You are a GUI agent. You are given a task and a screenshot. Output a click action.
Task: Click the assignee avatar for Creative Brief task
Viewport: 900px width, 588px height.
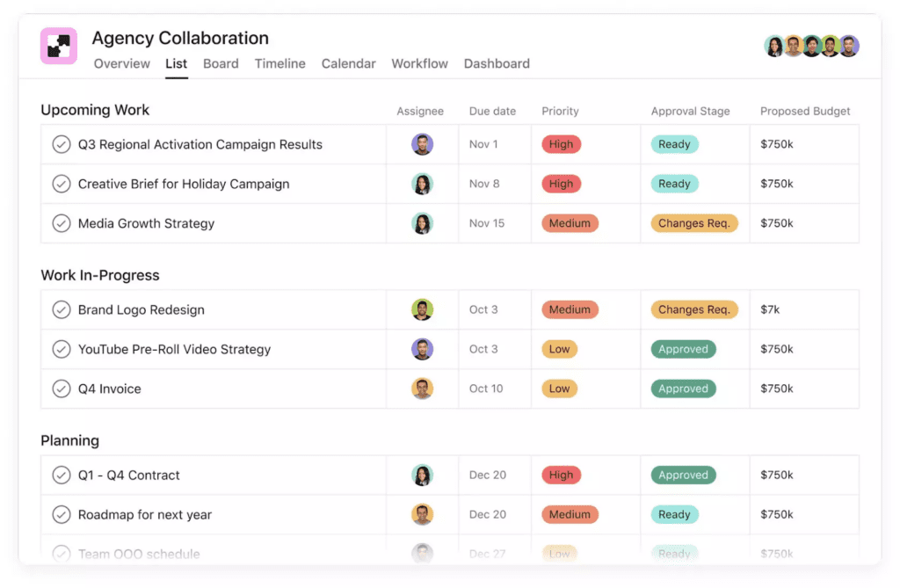tap(423, 184)
